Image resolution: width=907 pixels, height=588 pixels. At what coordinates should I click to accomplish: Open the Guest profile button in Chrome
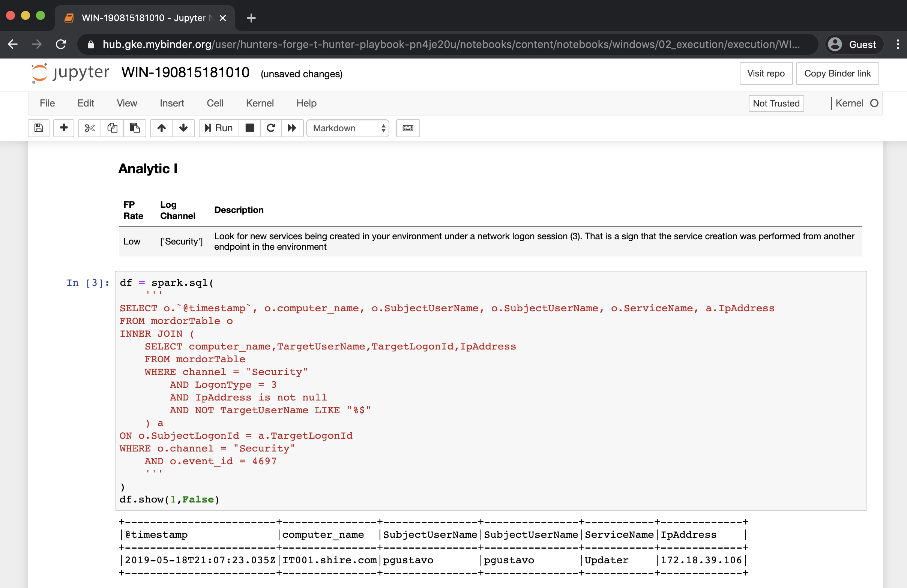click(x=854, y=45)
